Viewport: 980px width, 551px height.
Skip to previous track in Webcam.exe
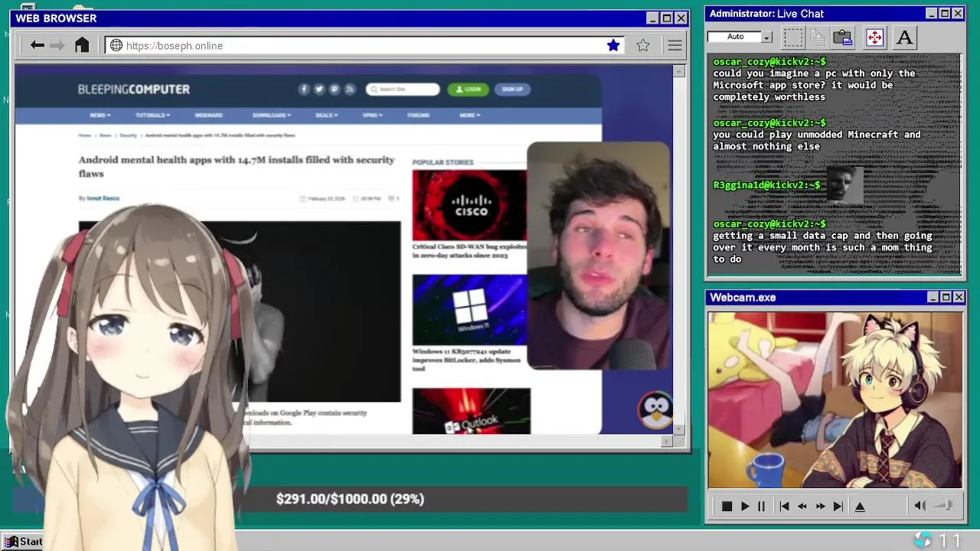pos(784,506)
